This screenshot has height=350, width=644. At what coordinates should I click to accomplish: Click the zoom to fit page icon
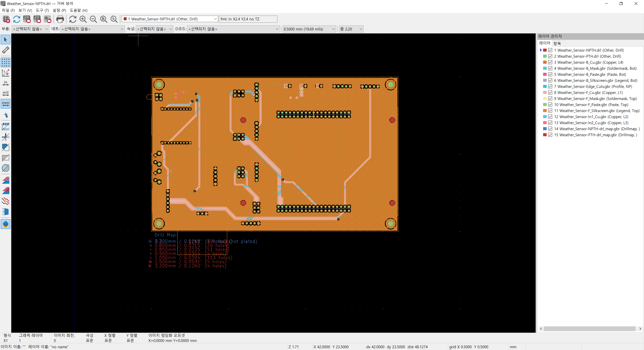(104, 19)
